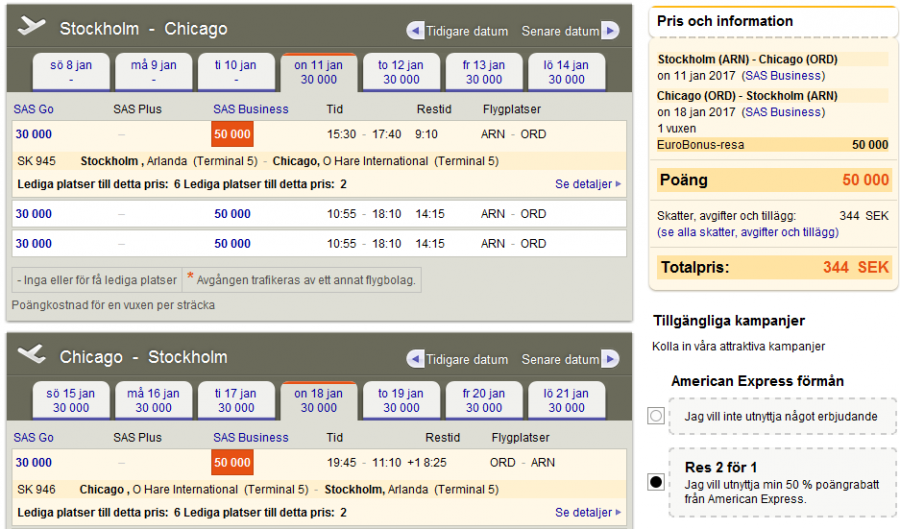Click the later date arrow for Stockholm - Chicago
Screen dimensions: 900x529
[x=610, y=31]
